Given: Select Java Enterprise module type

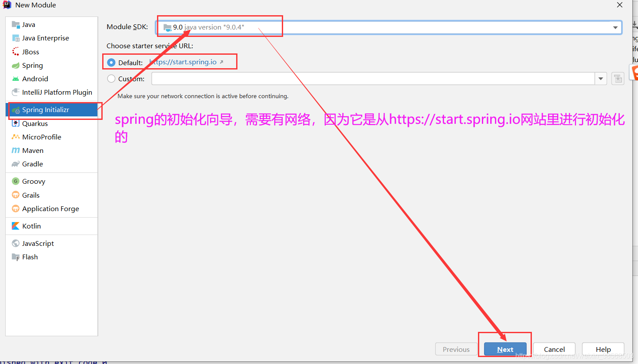Looking at the screenshot, I should (x=52, y=38).
